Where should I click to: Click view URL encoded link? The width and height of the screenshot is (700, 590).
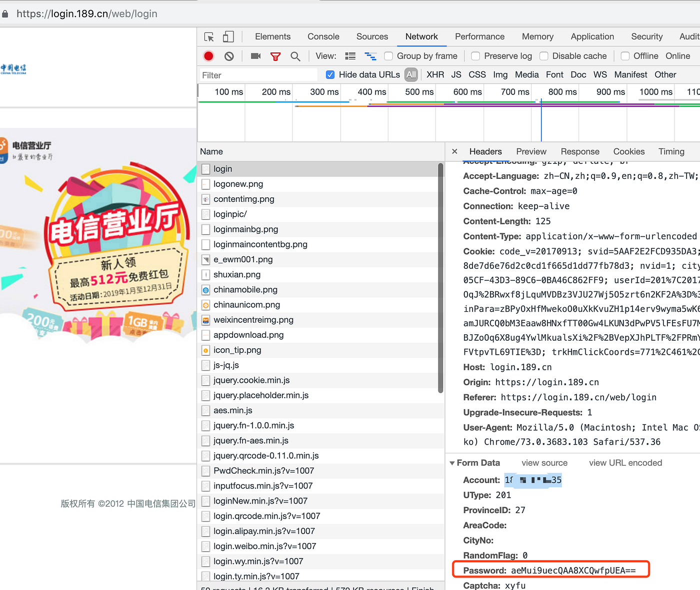click(625, 463)
